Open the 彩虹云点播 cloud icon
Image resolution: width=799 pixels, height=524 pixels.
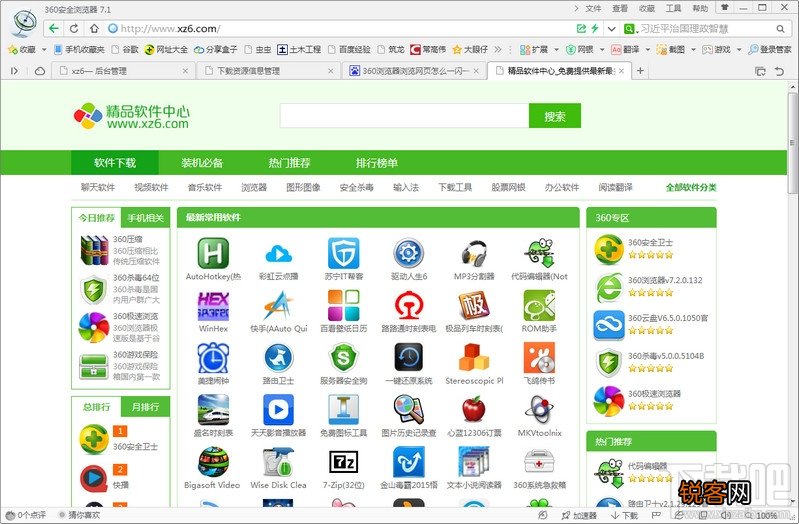pyautogui.click(x=278, y=253)
